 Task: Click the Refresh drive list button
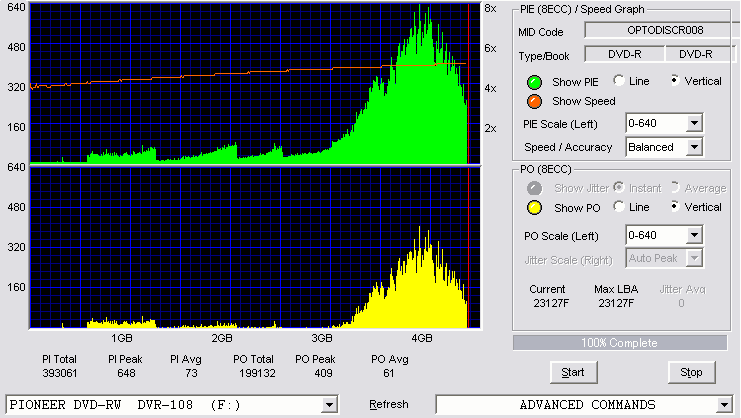388,405
